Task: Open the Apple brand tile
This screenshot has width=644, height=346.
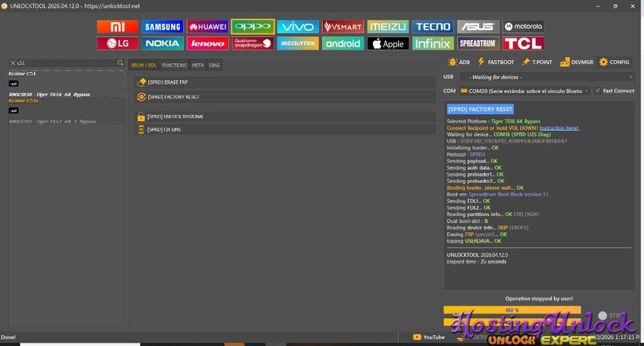Action: coord(388,44)
